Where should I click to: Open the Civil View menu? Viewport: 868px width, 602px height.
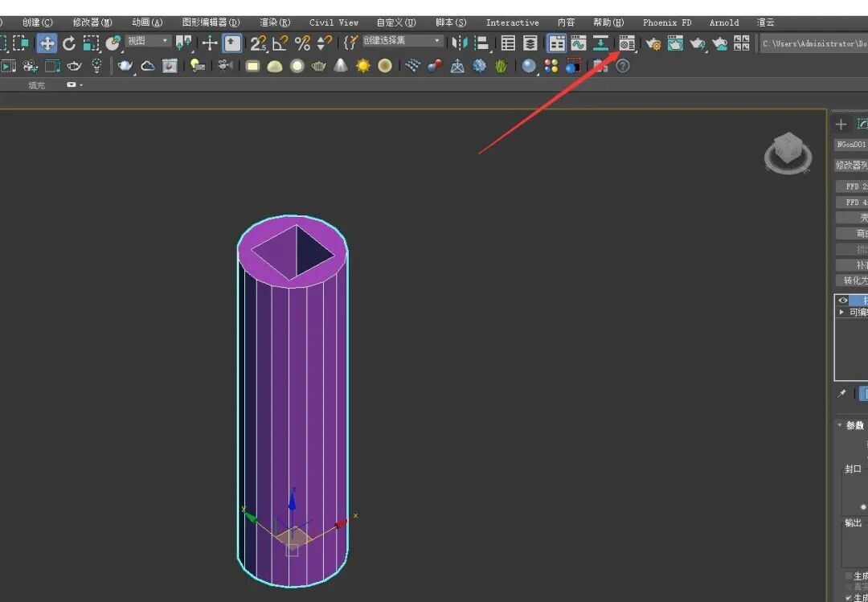tap(334, 23)
